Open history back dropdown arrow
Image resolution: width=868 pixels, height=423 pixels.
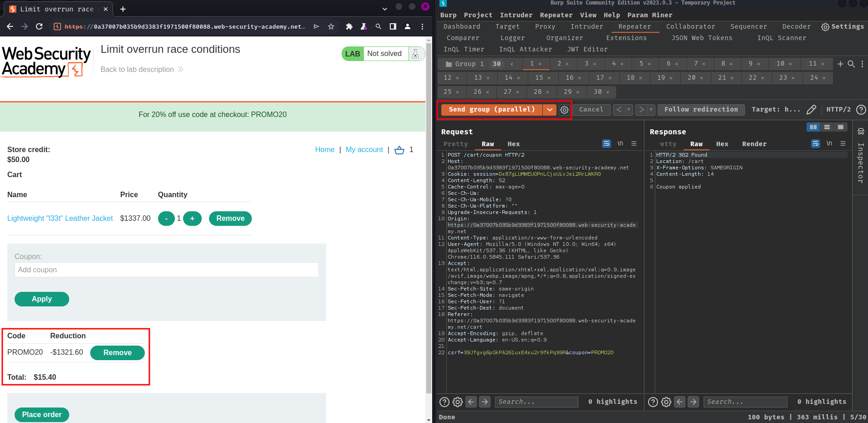click(629, 110)
